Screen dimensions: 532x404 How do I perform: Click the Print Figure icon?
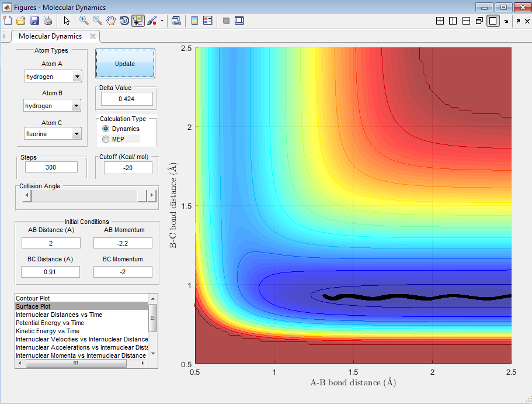click(x=48, y=20)
